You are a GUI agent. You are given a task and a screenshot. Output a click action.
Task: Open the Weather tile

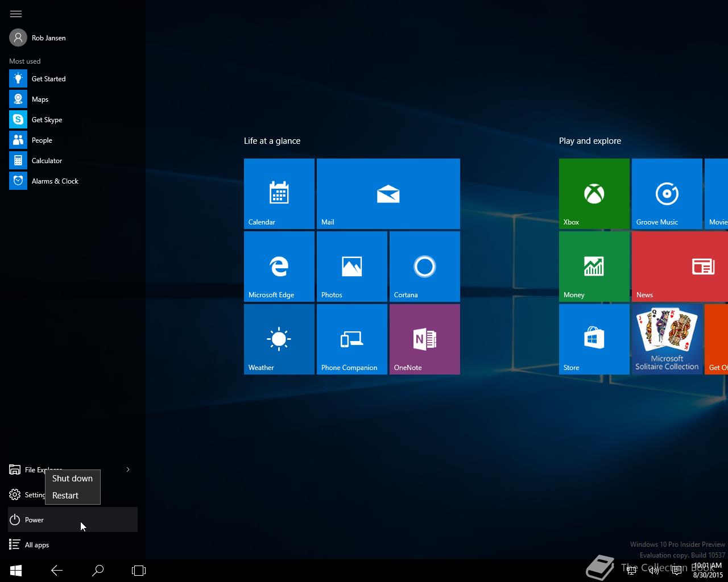point(279,339)
